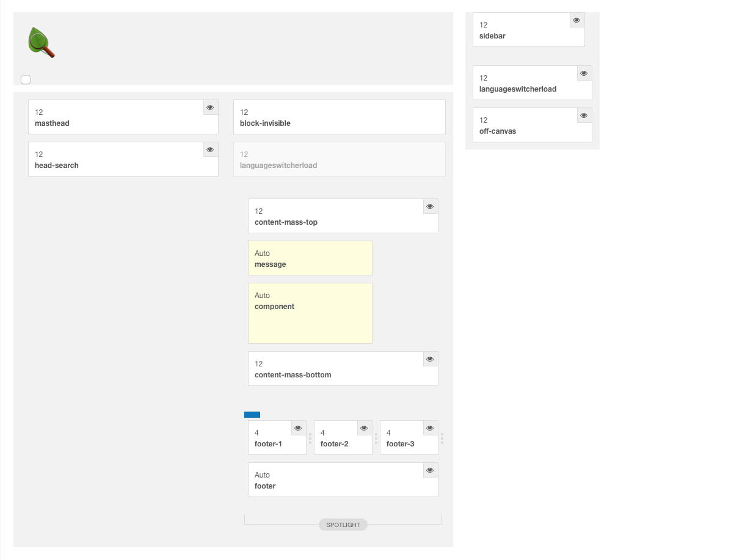
Task: Hide the masthead position with eye icon
Action: (x=210, y=107)
